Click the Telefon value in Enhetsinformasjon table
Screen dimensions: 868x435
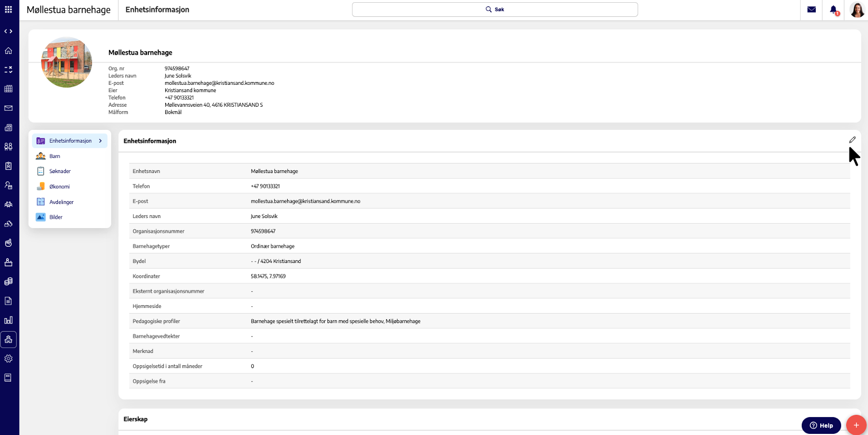tap(265, 187)
